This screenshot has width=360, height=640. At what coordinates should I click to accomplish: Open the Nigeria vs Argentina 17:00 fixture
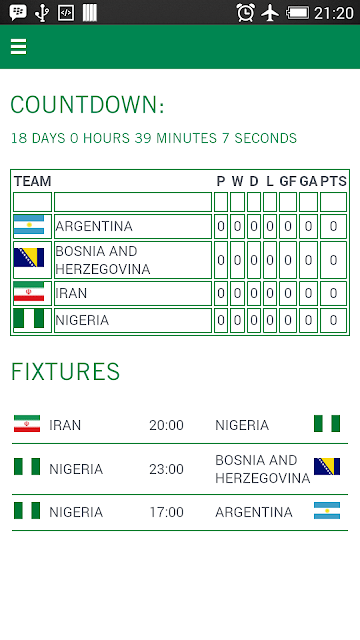180,512
